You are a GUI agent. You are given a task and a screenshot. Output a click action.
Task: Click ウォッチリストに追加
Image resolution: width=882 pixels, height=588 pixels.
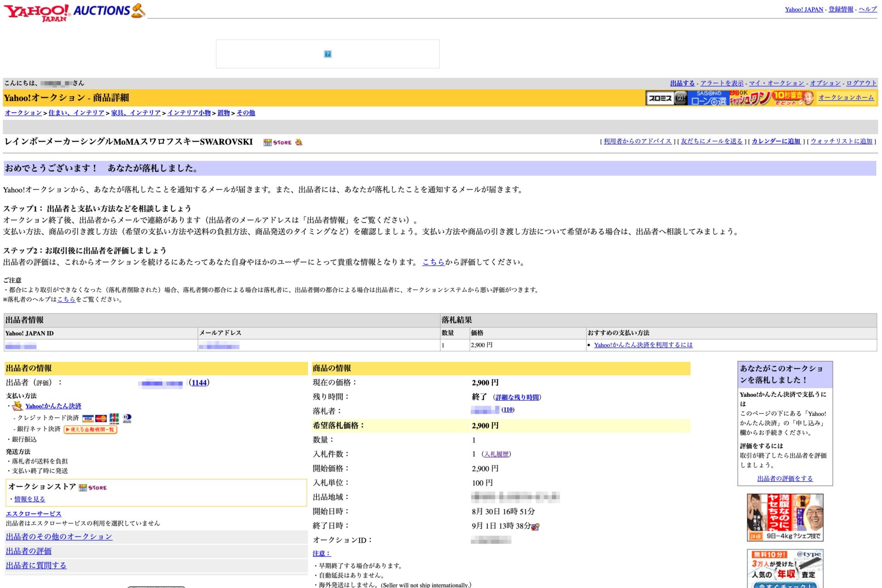pyautogui.click(x=841, y=141)
